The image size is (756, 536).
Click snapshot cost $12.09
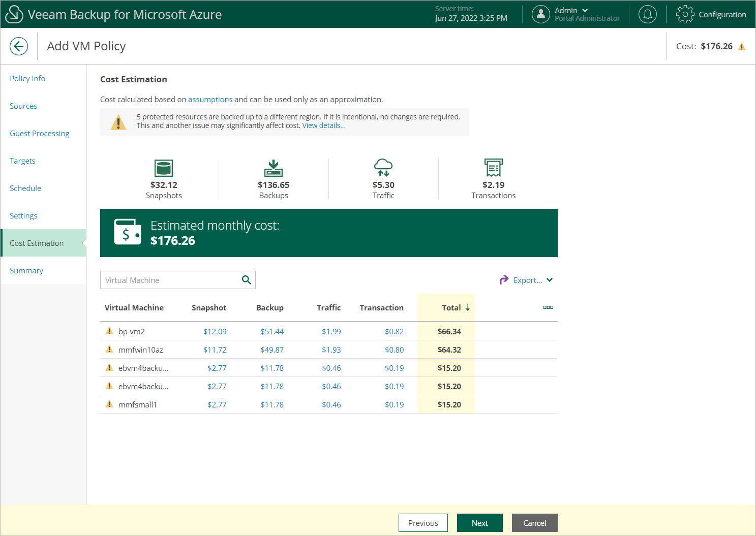215,331
